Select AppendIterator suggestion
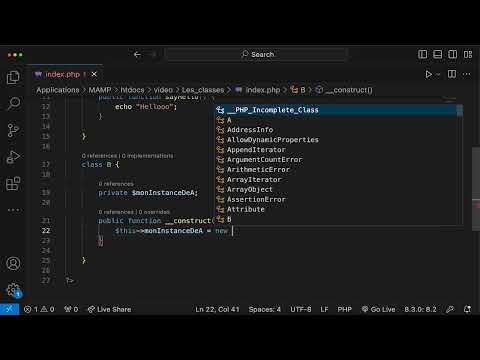The image size is (480, 360). point(336,150)
